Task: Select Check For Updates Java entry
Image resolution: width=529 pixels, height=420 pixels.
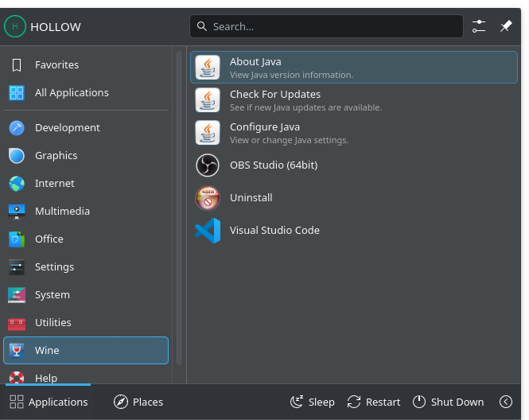Action: click(x=353, y=100)
